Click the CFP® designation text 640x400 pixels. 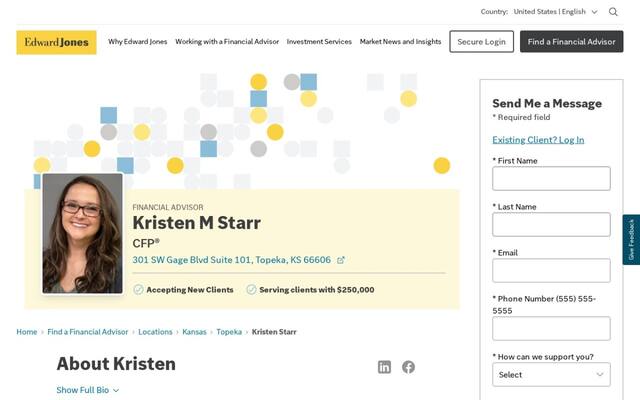coord(146,243)
